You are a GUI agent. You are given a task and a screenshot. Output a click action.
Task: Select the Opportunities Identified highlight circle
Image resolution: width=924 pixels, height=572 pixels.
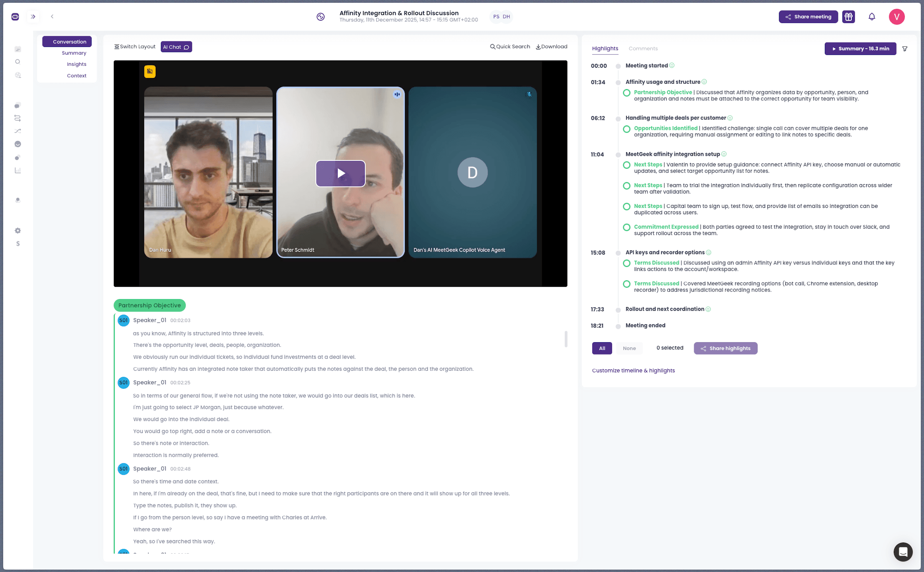626,129
